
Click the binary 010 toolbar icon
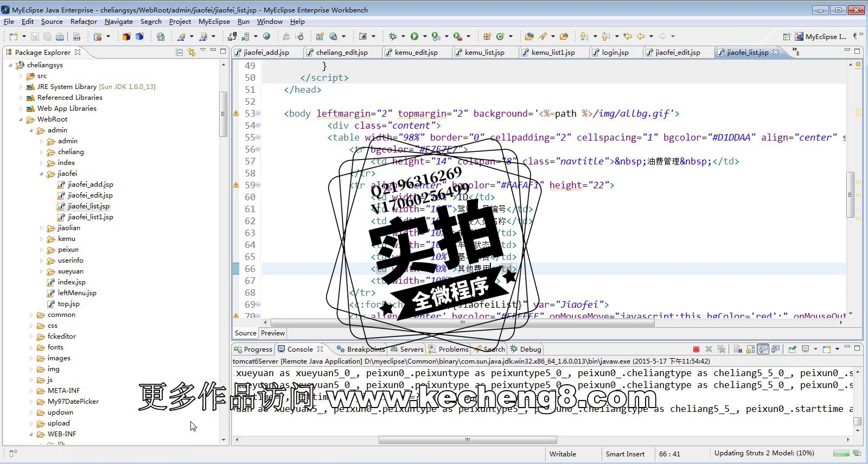tap(77, 36)
